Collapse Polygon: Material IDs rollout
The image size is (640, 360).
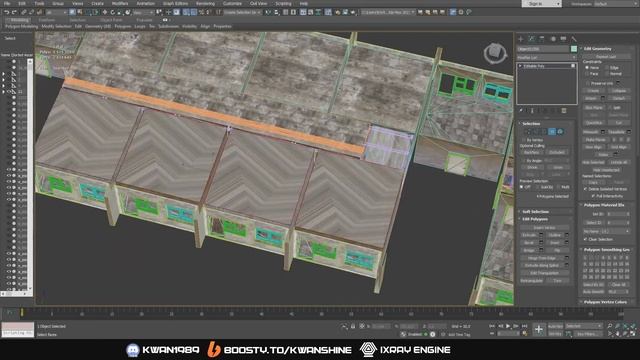coord(606,205)
